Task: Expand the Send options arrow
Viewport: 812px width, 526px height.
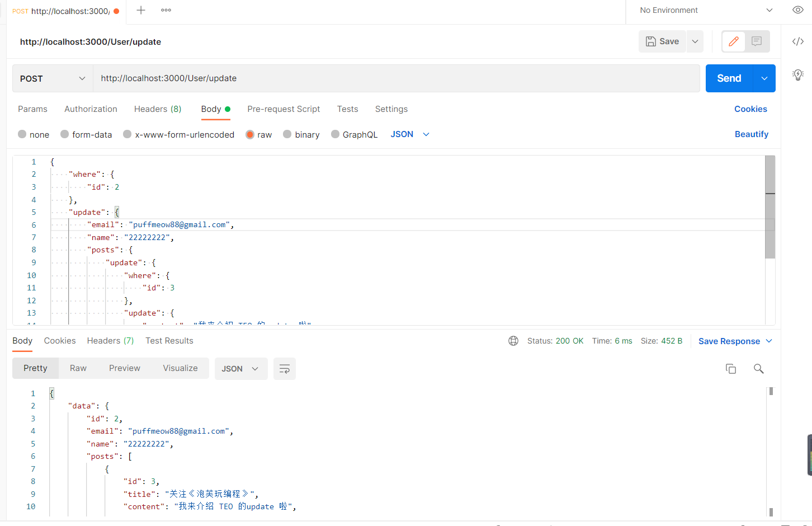Action: coord(764,78)
